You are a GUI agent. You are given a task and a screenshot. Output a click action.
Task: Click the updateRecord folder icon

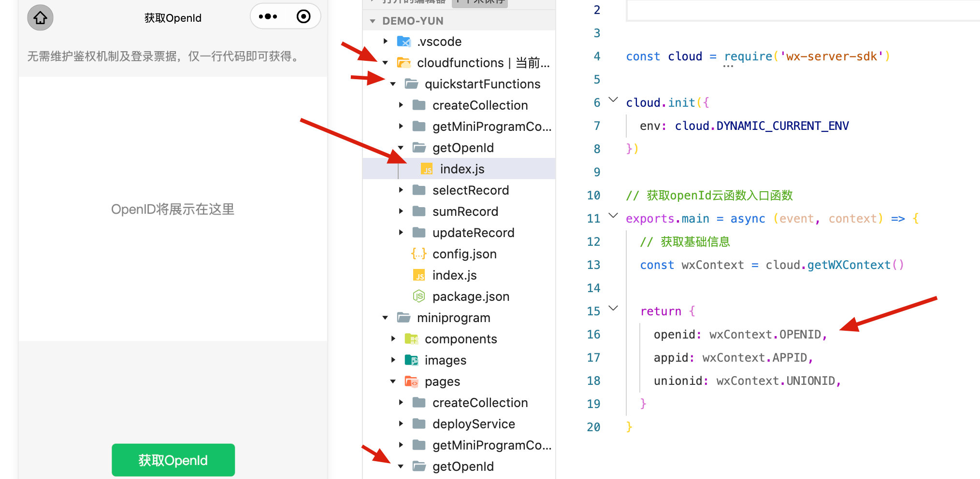click(419, 233)
